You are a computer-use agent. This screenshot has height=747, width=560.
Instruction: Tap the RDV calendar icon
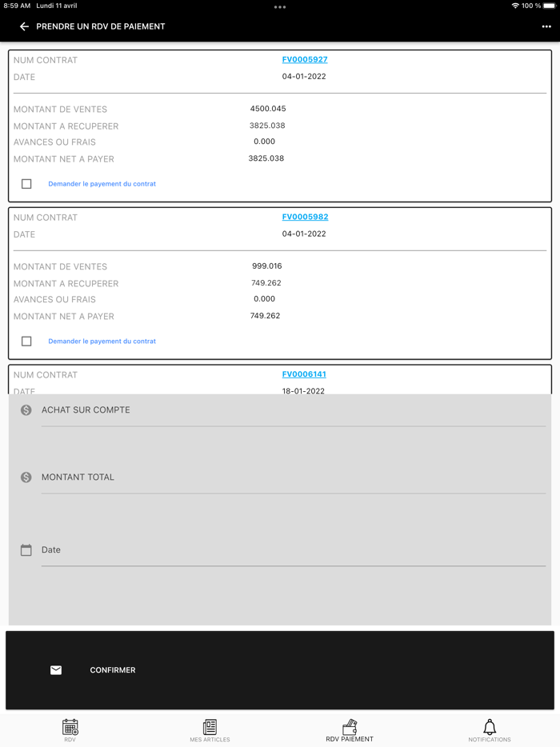[70, 727]
